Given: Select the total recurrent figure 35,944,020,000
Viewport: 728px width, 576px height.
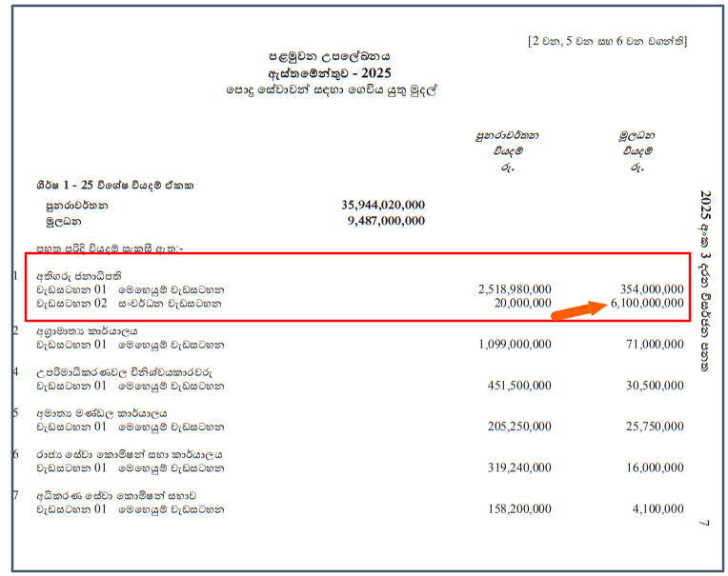Looking at the screenshot, I should click(383, 205).
